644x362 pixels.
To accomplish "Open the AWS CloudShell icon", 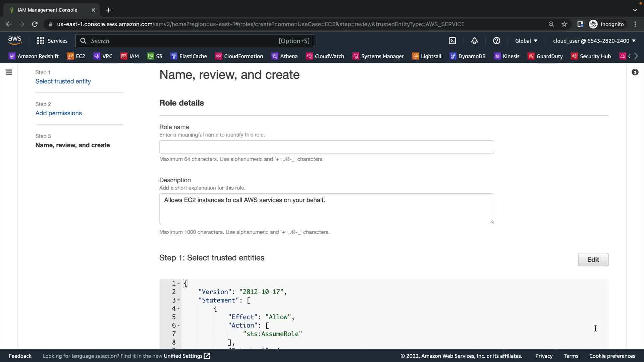I will point(452,41).
